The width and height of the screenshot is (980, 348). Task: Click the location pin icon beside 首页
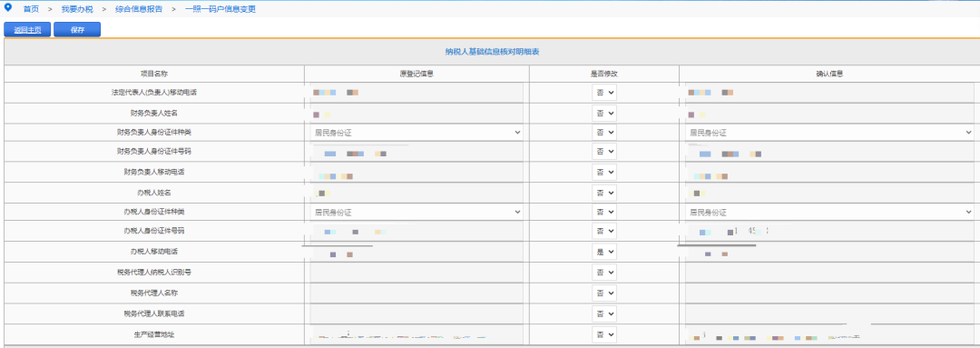click(8, 9)
